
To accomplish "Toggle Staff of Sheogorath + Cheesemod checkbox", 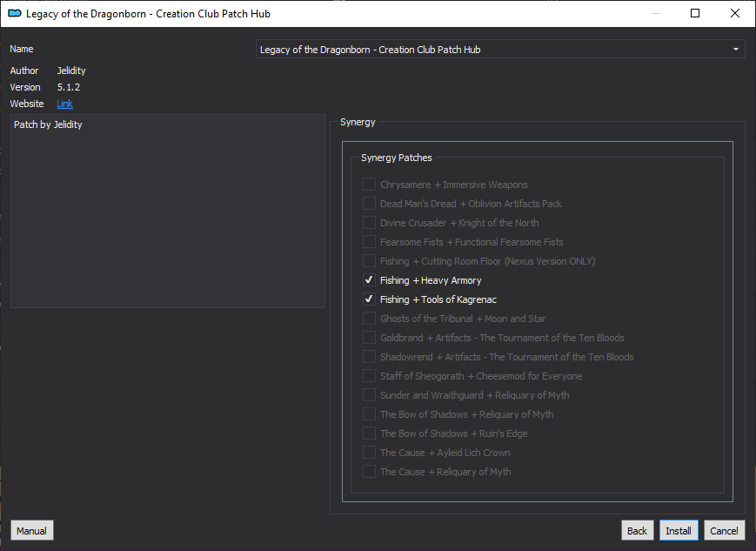I will (x=370, y=376).
